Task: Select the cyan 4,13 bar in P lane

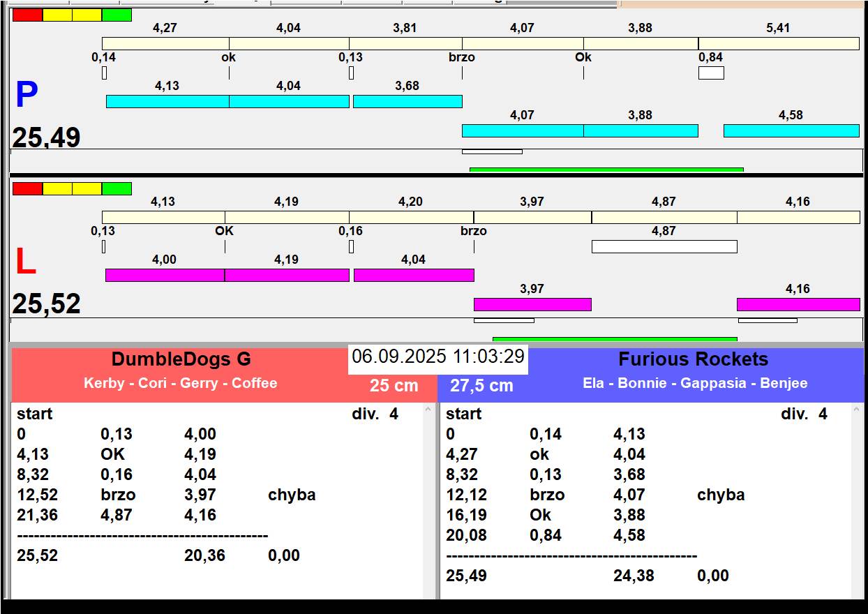Action: [167, 101]
